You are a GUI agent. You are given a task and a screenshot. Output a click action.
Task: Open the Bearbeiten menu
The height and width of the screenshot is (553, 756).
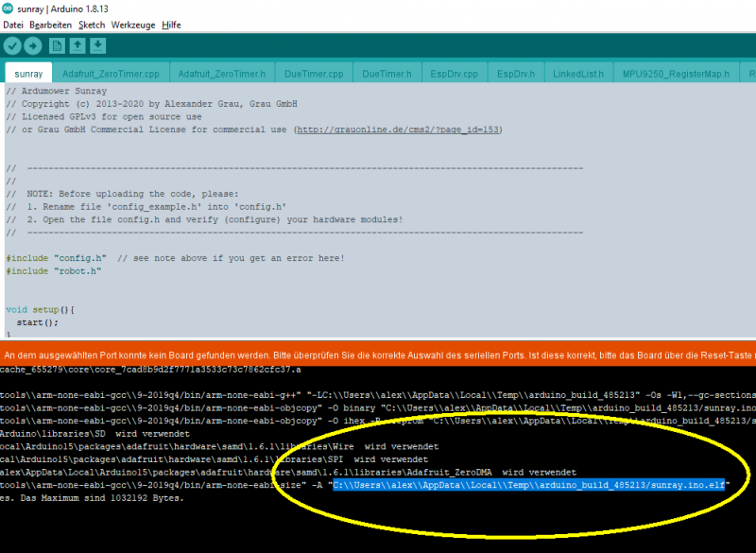(x=51, y=26)
